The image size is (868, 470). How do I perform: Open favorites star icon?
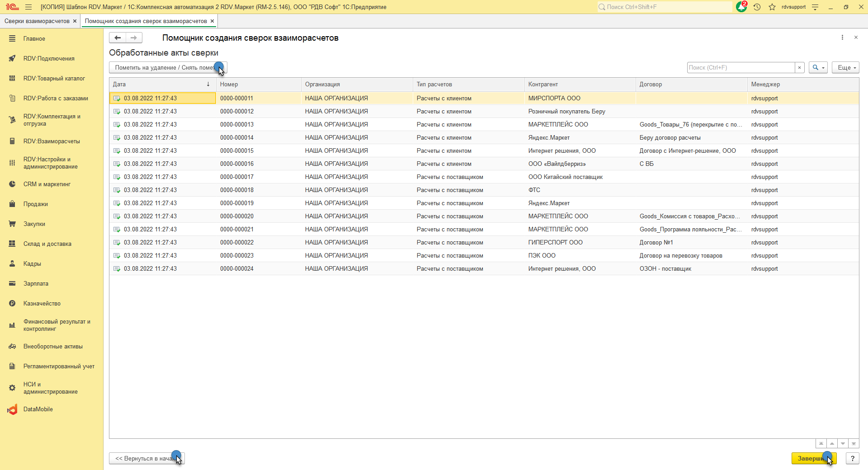[x=772, y=7]
